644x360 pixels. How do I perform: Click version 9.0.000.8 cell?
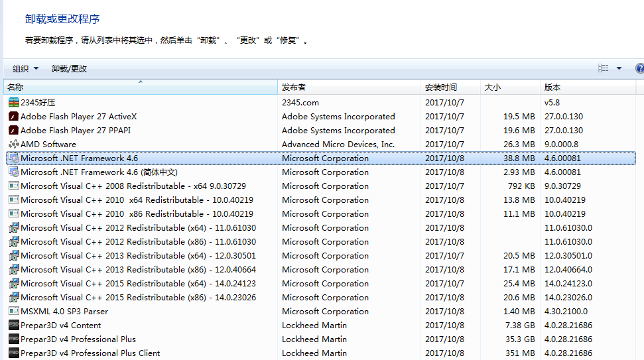click(561, 145)
